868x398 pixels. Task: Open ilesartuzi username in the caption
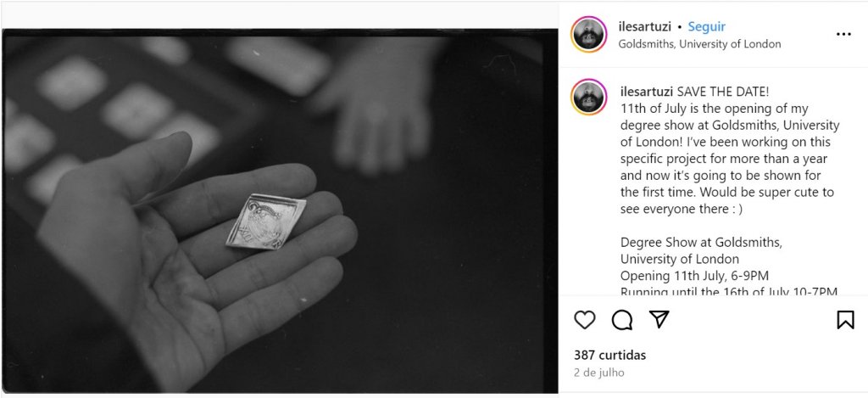click(x=647, y=92)
